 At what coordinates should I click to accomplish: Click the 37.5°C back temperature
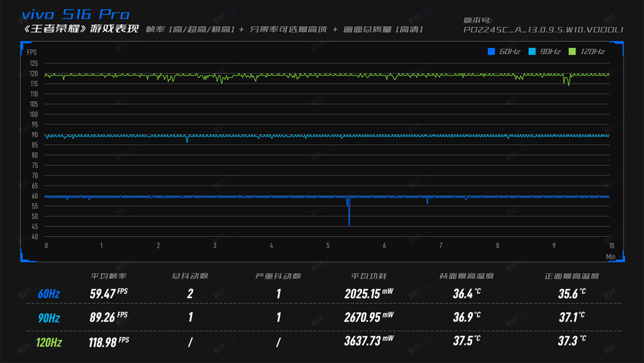click(x=466, y=341)
